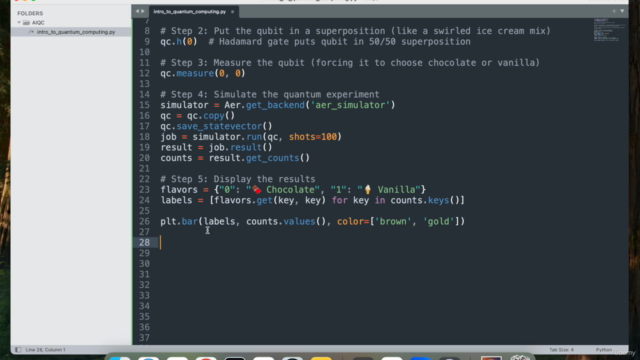Click the minimap code overview
The height and width of the screenshot is (360, 640).
pos(609,30)
